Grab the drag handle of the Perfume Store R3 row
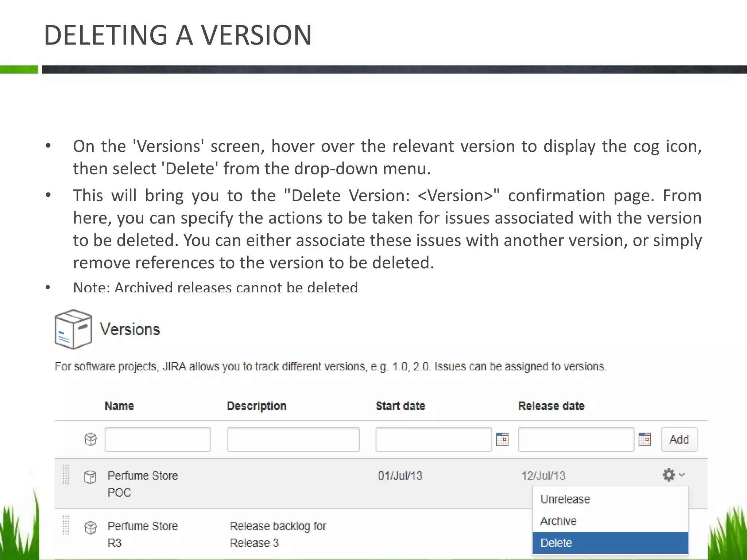Image resolution: width=747 pixels, height=560 pixels. 66,525
